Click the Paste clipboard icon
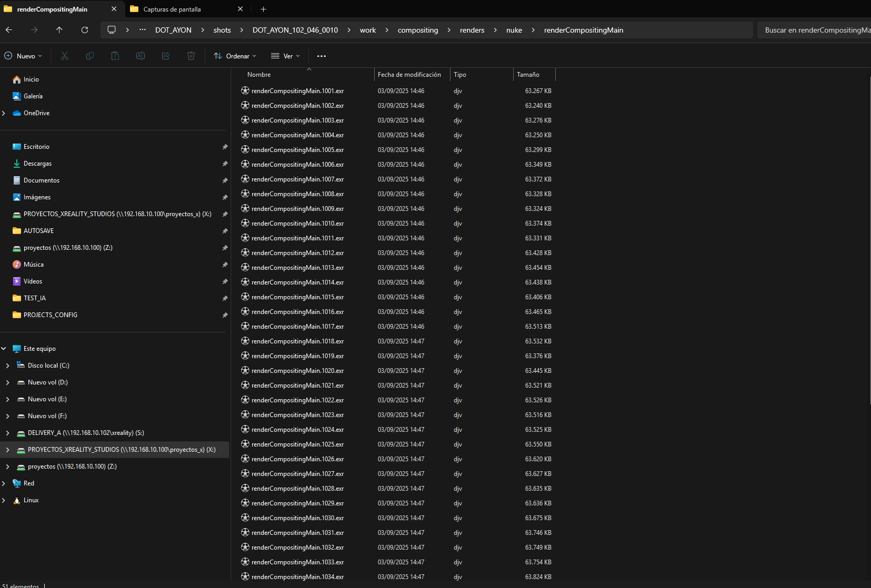The image size is (871, 588). [115, 56]
